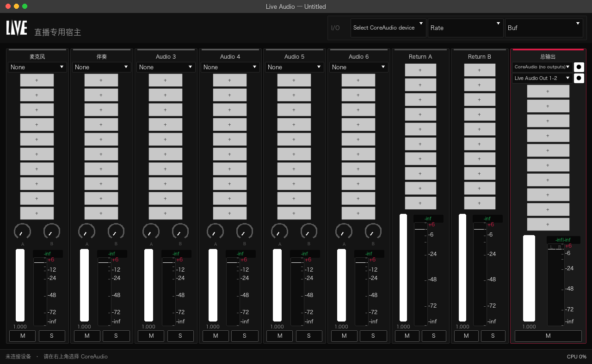Open the Select CoreAudio device dropdown
Image resolution: width=592 pixels, height=364 pixels.
[388, 28]
